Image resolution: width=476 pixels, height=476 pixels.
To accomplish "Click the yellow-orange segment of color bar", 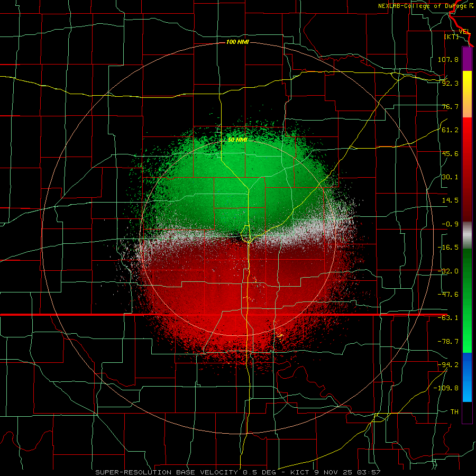I will coord(467,94).
